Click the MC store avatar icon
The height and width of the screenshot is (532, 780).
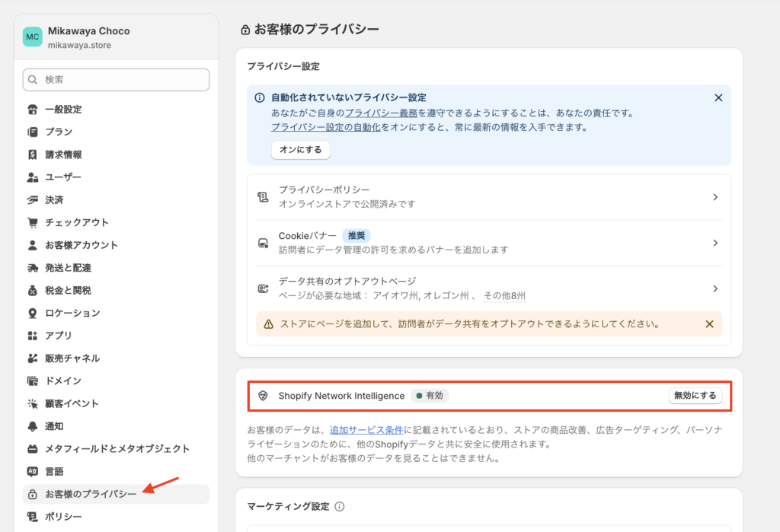pos(33,37)
